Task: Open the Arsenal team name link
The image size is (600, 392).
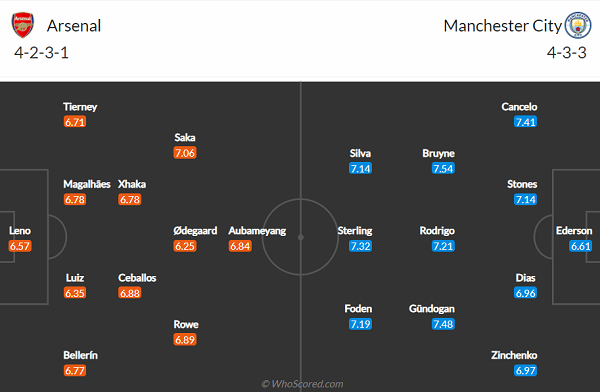Action: pos(74,26)
